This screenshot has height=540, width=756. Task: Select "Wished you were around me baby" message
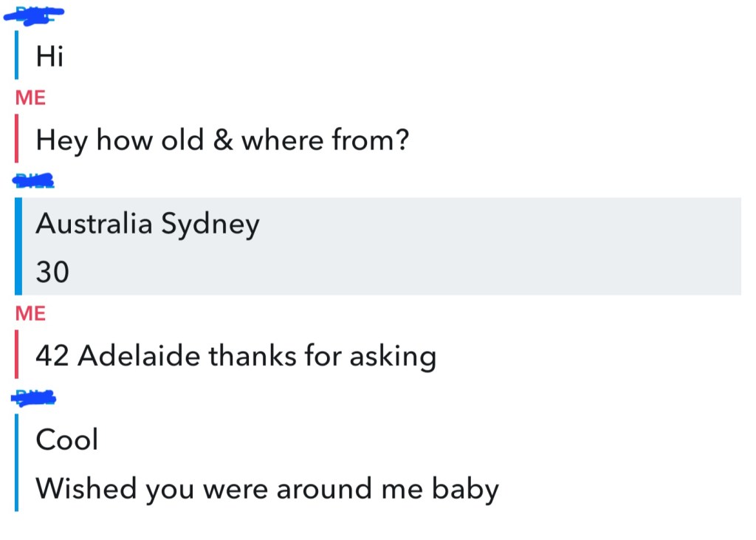tap(267, 488)
